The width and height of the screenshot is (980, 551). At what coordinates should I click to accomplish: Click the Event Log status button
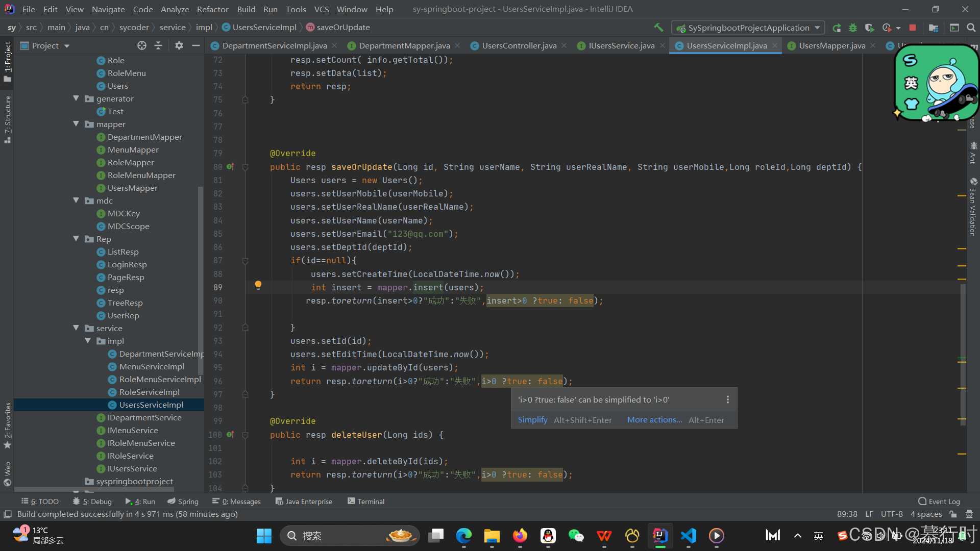[x=939, y=502]
